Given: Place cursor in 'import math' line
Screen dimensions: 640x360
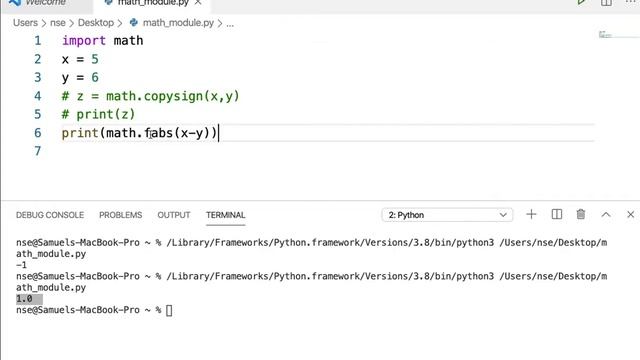Looking at the screenshot, I should 102,41.
